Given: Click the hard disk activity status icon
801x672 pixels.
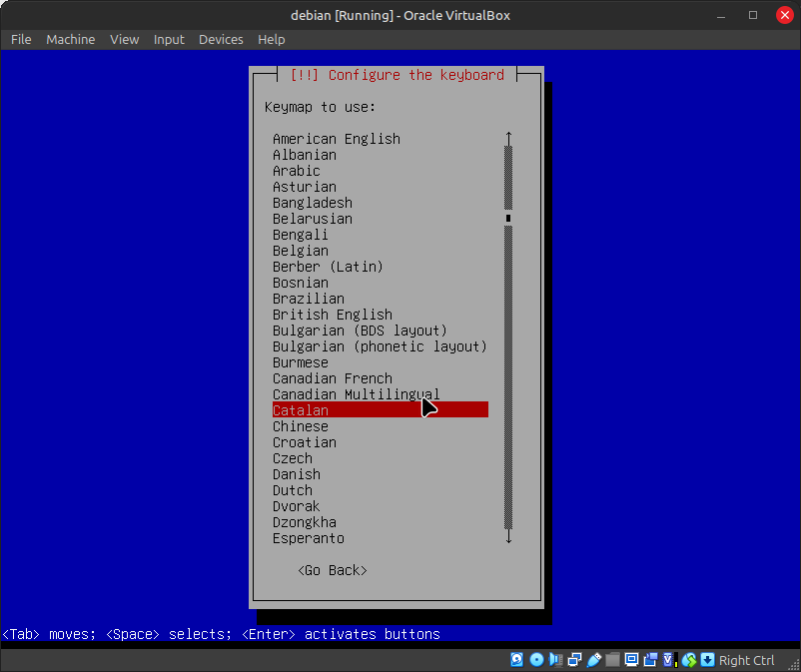Looking at the screenshot, I should 516,660.
